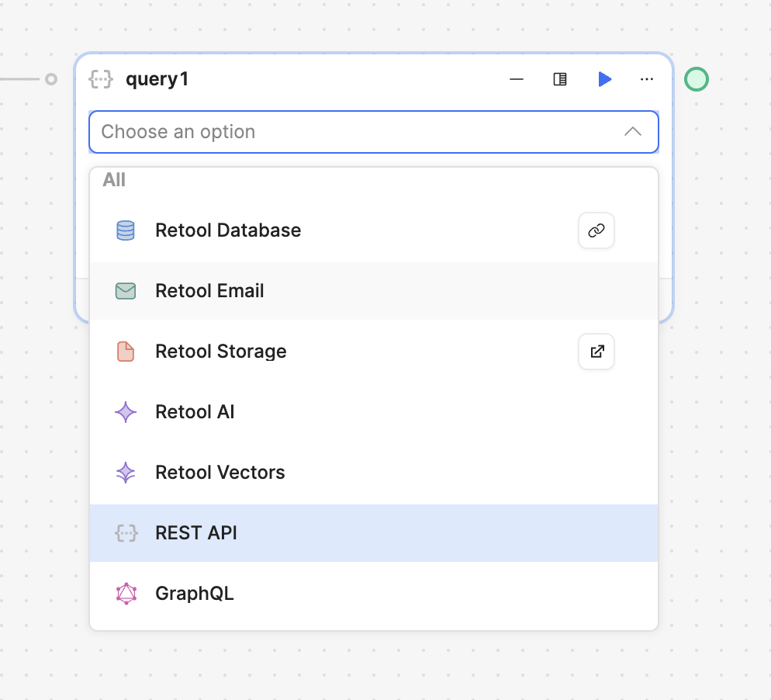Click the GraphQL logo icon
771x700 pixels.
[x=126, y=593]
